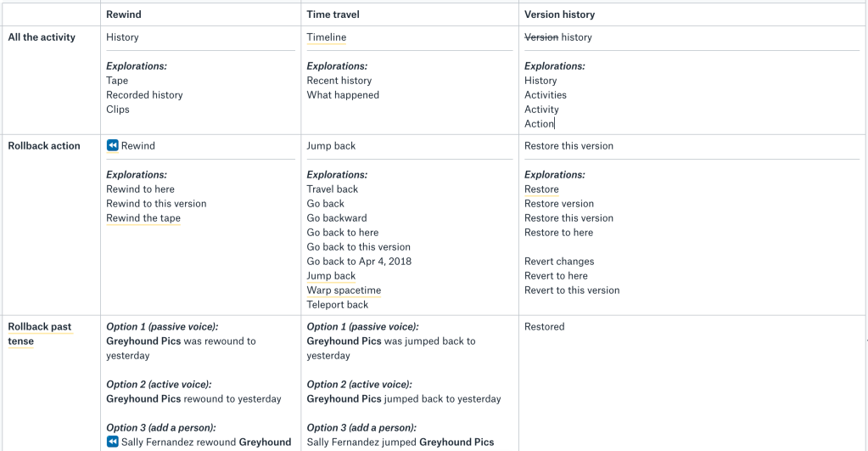Click the Rollback action row label

[44, 146]
